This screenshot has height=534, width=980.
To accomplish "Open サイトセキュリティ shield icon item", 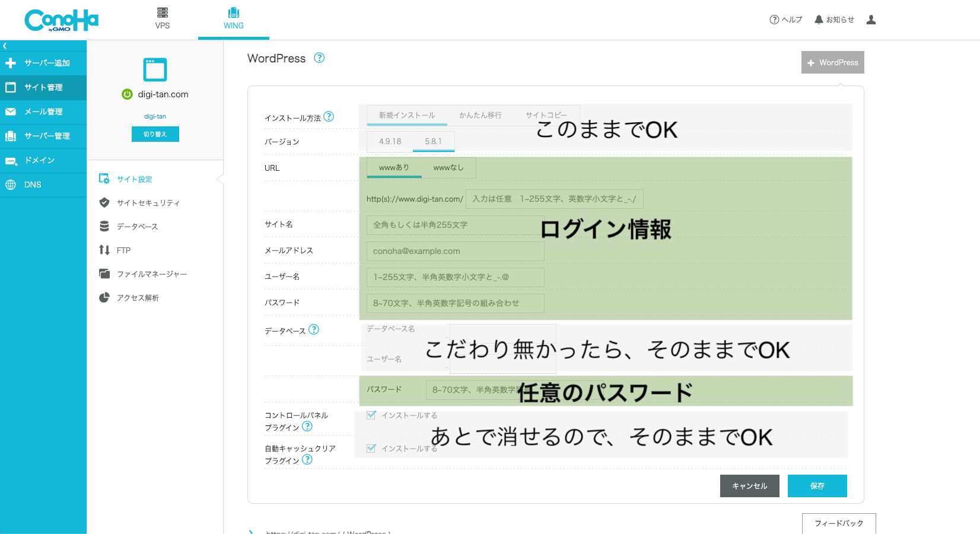I will coord(148,203).
